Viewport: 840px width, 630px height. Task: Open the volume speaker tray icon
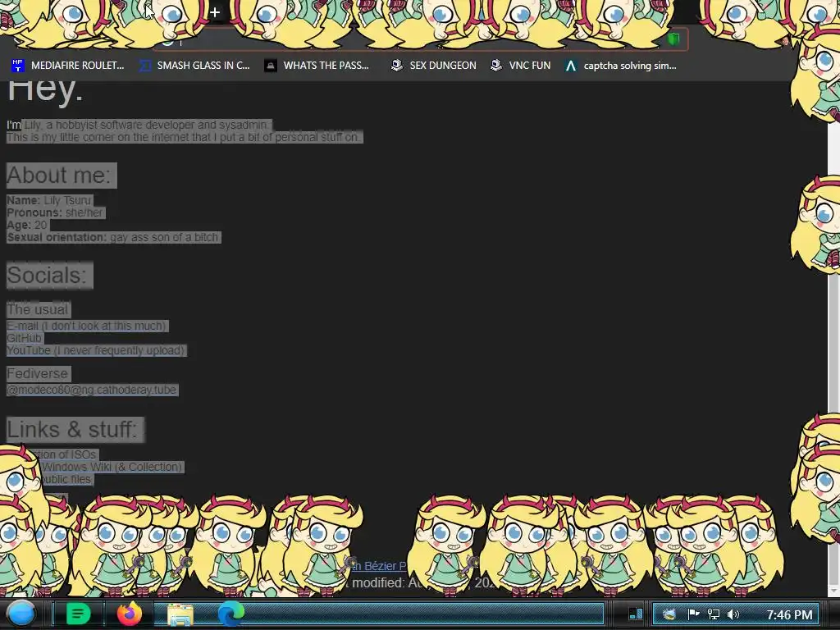733,614
